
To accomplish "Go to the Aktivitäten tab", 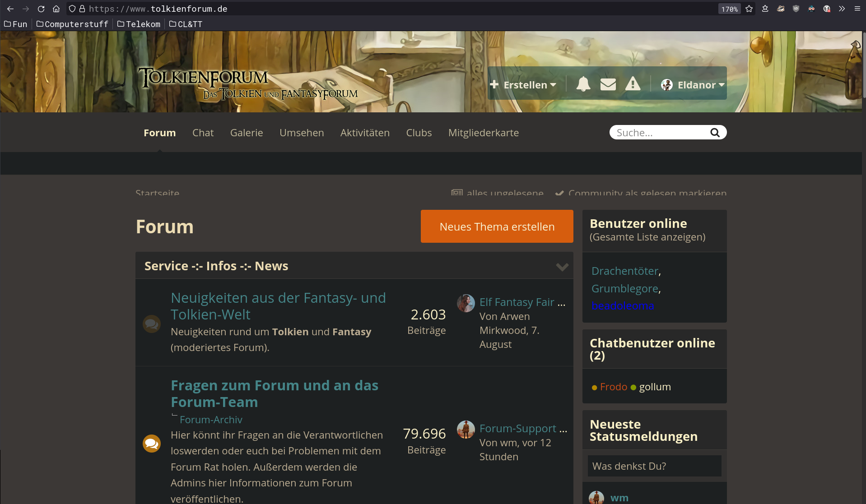I will click(365, 133).
